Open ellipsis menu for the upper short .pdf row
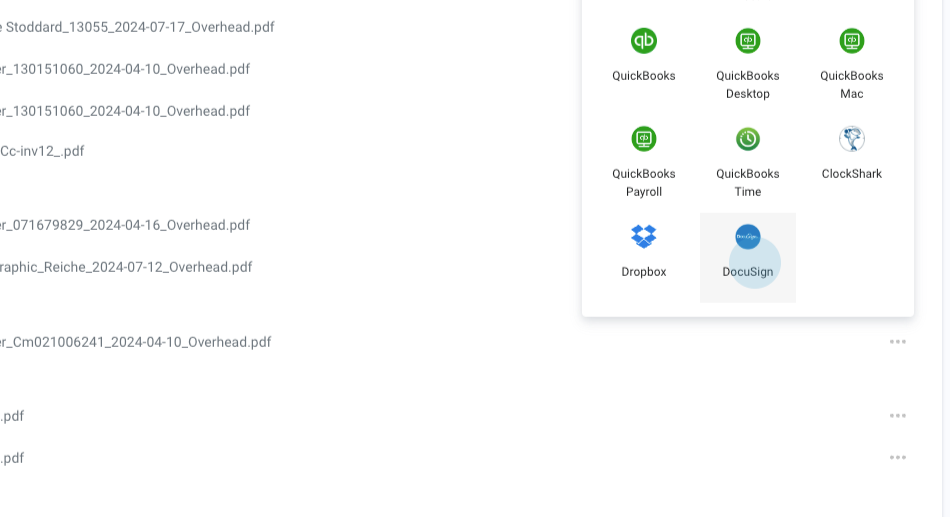 pos(898,416)
